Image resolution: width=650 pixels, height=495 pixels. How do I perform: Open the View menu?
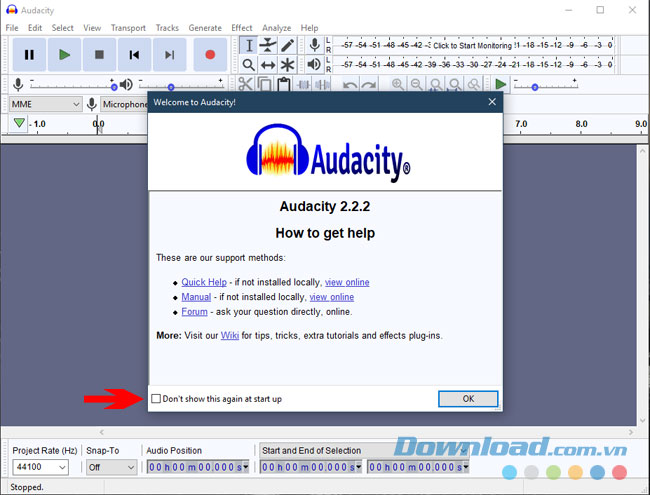(92, 28)
